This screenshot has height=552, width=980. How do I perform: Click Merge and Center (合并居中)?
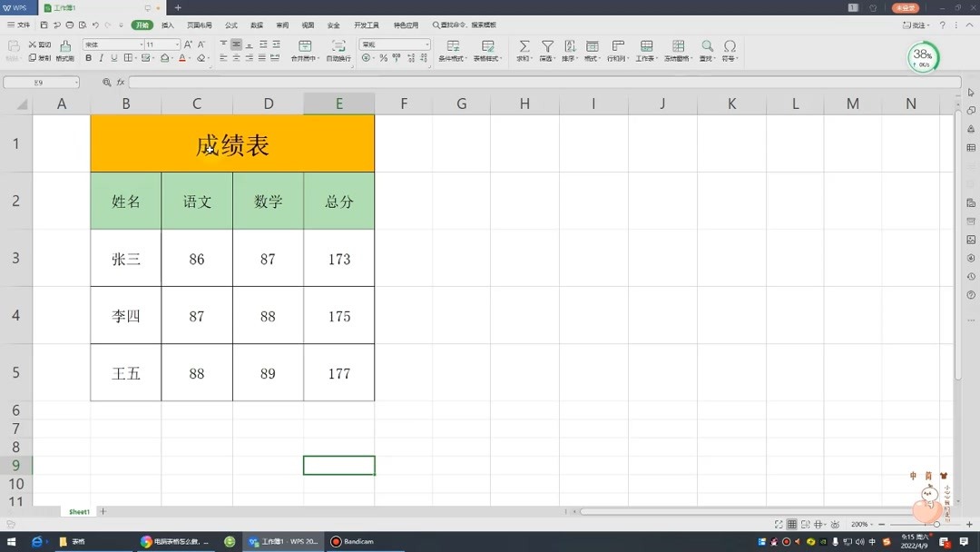[x=306, y=50]
